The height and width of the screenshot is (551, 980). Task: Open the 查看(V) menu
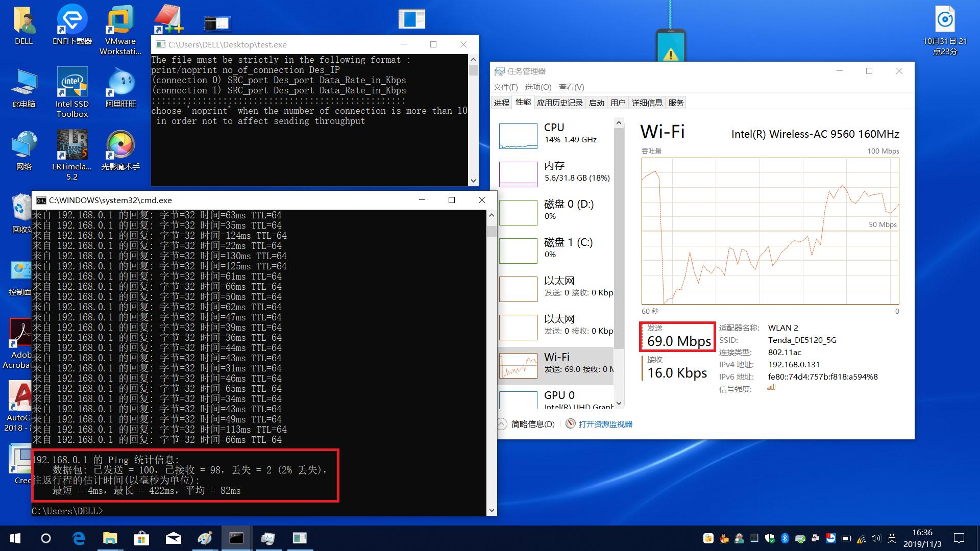[571, 87]
